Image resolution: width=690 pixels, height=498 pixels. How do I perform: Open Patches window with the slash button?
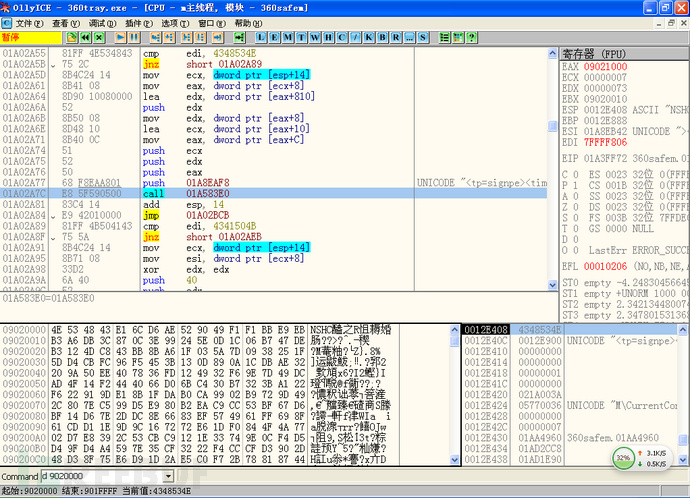click(x=356, y=37)
